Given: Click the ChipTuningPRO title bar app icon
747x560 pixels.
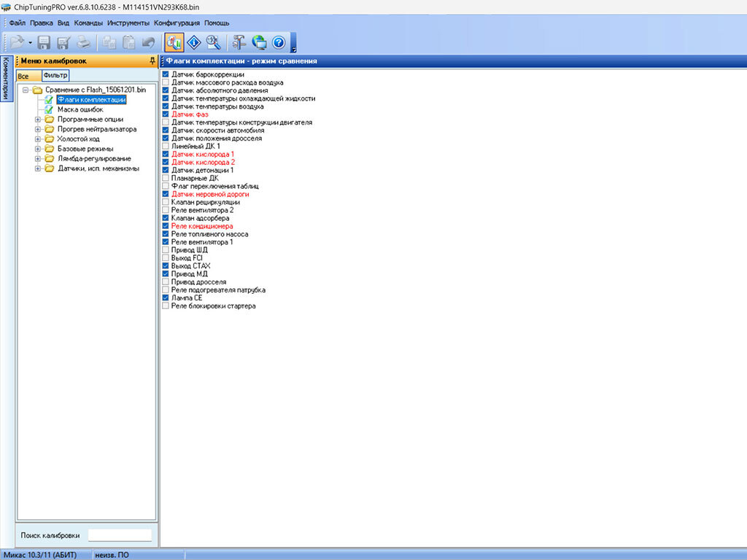Looking at the screenshot, I should 6,7.
